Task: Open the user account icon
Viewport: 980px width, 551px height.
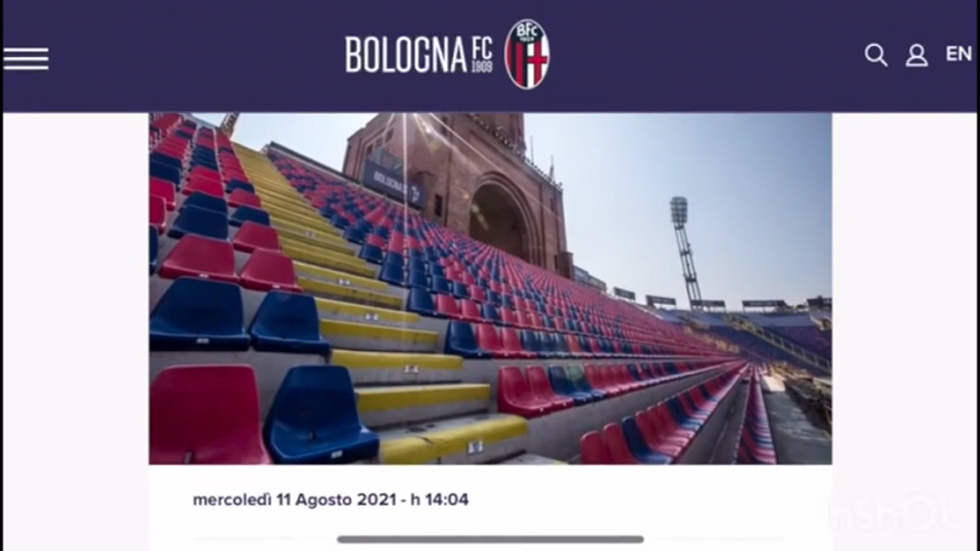Action: pyautogui.click(x=917, y=55)
